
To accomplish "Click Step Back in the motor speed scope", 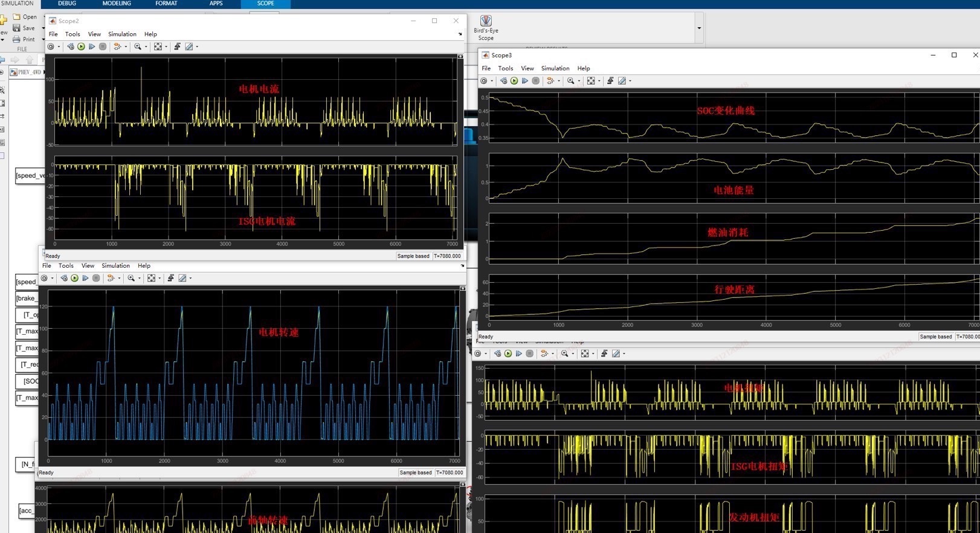I will tap(63, 279).
